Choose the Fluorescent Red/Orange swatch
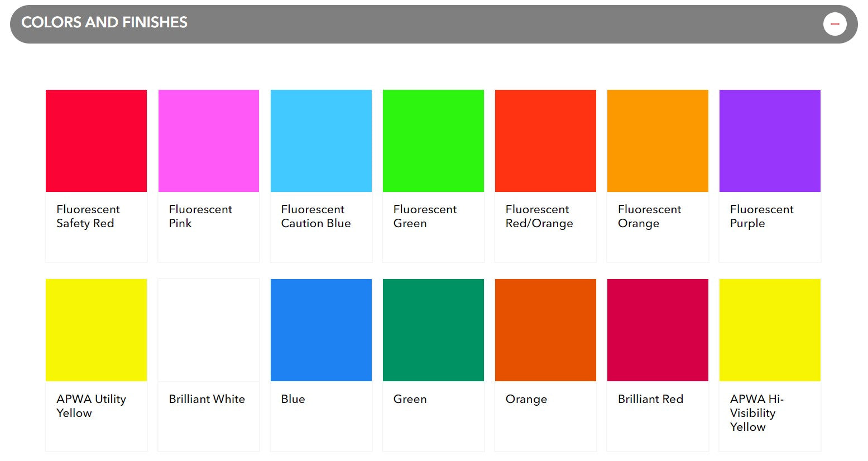Screen dimensions: 868x461 [x=545, y=141]
